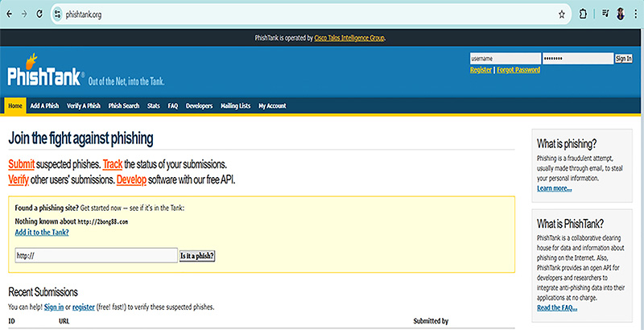Screen dimensions: 644x330
Task: Open the Mailing Lists tab
Action: tap(235, 106)
